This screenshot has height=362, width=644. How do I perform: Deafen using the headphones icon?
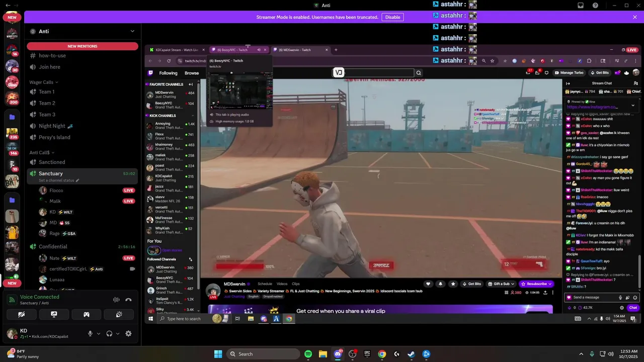point(109,333)
